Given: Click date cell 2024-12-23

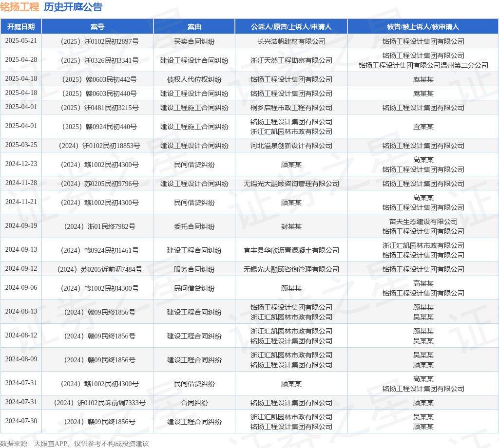Looking at the screenshot, I should tap(21, 164).
